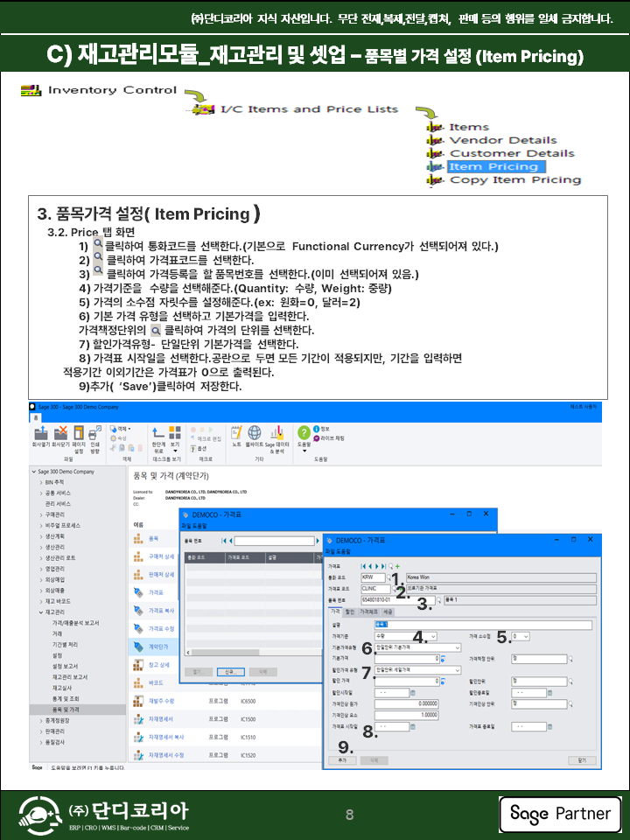Screen dimensions: 630x840
Task: Switch to the 할인 tab
Action: pos(350,612)
